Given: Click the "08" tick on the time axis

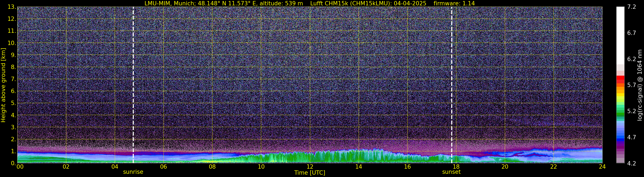Looking at the screenshot, I should 212,167.
